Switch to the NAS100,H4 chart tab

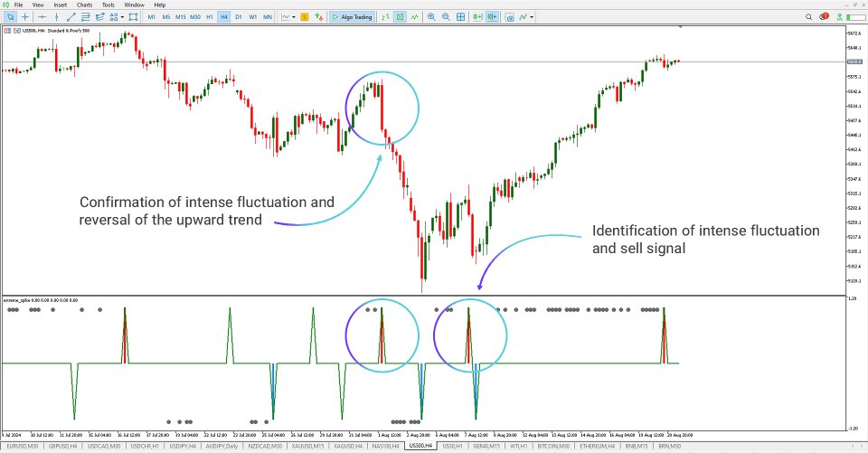pos(385,446)
